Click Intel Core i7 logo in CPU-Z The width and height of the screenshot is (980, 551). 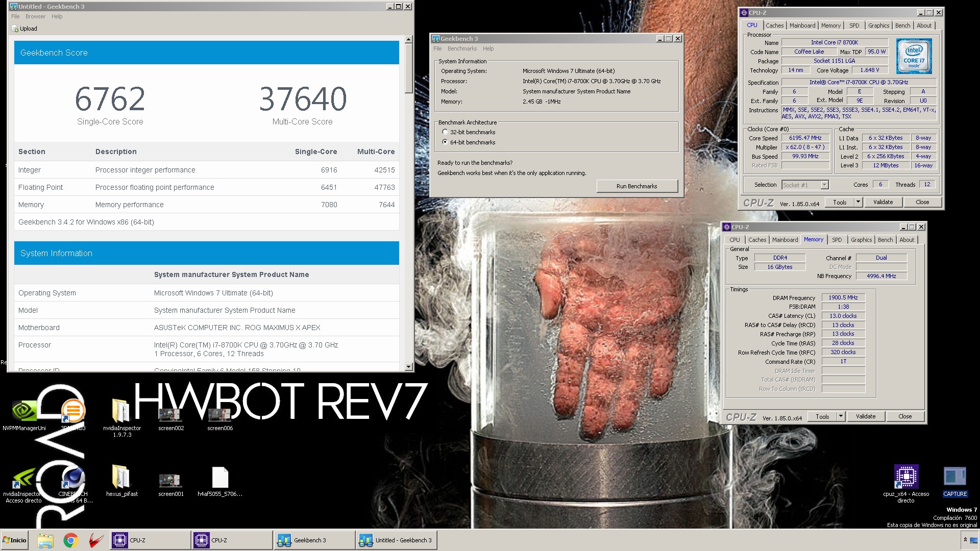click(914, 56)
